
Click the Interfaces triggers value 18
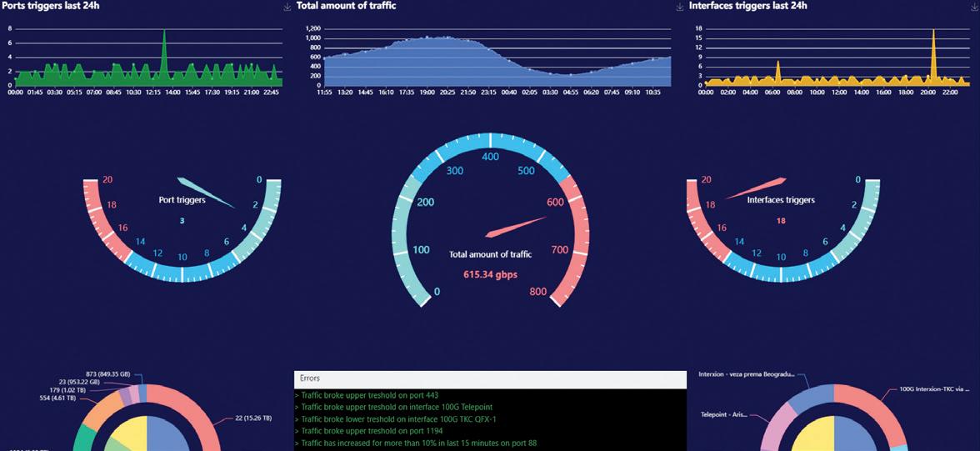pyautogui.click(x=781, y=221)
